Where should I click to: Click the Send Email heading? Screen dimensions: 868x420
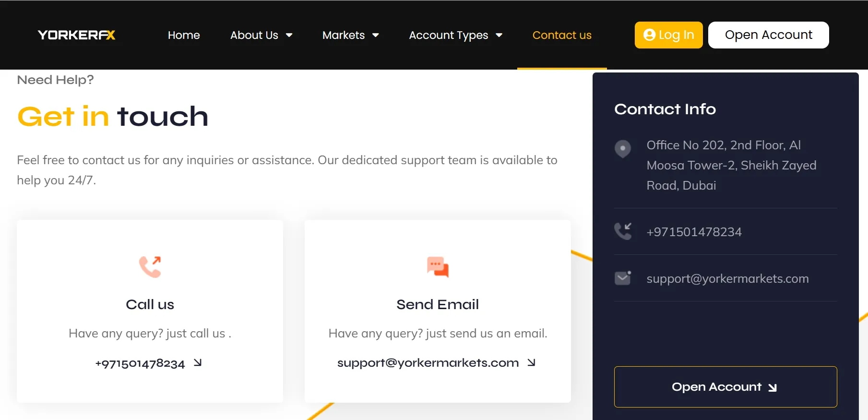pos(438,304)
